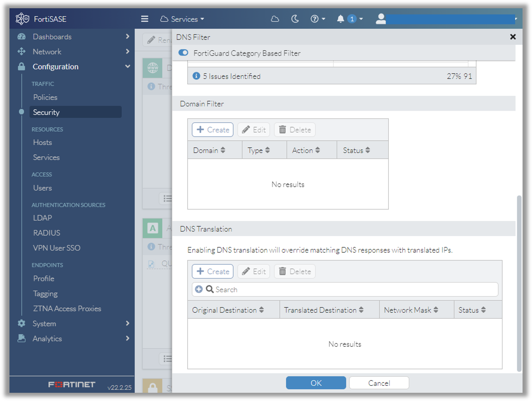Click the add filter plus icon in search
The height and width of the screenshot is (401, 532).
point(199,290)
